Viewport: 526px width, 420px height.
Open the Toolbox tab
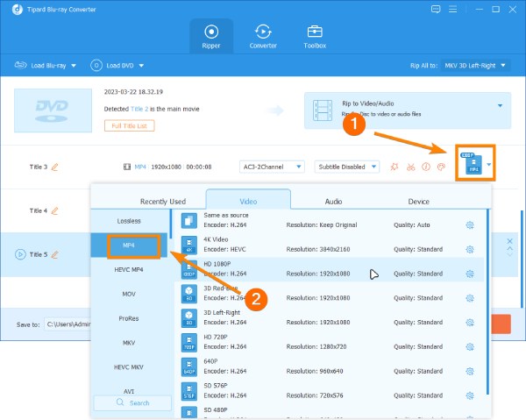[315, 36]
